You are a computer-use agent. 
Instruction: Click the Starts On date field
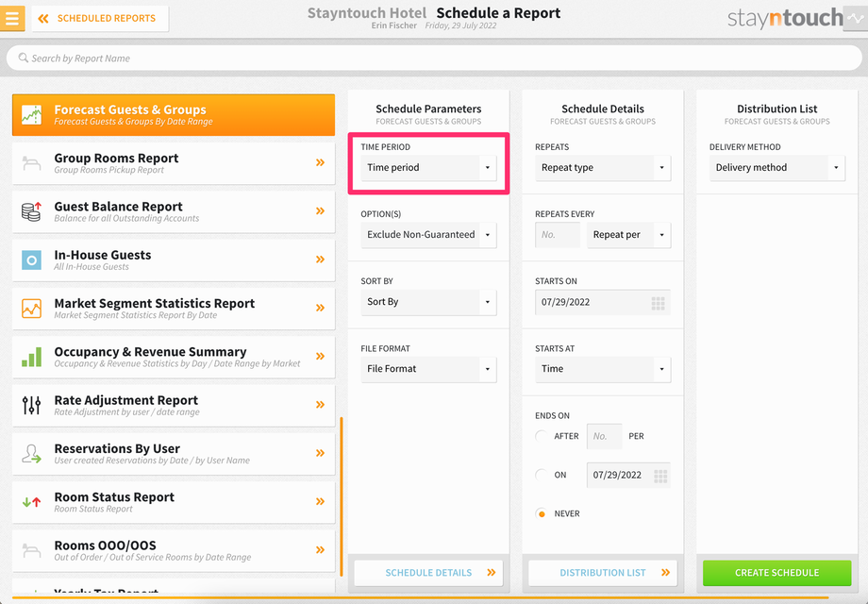click(603, 302)
